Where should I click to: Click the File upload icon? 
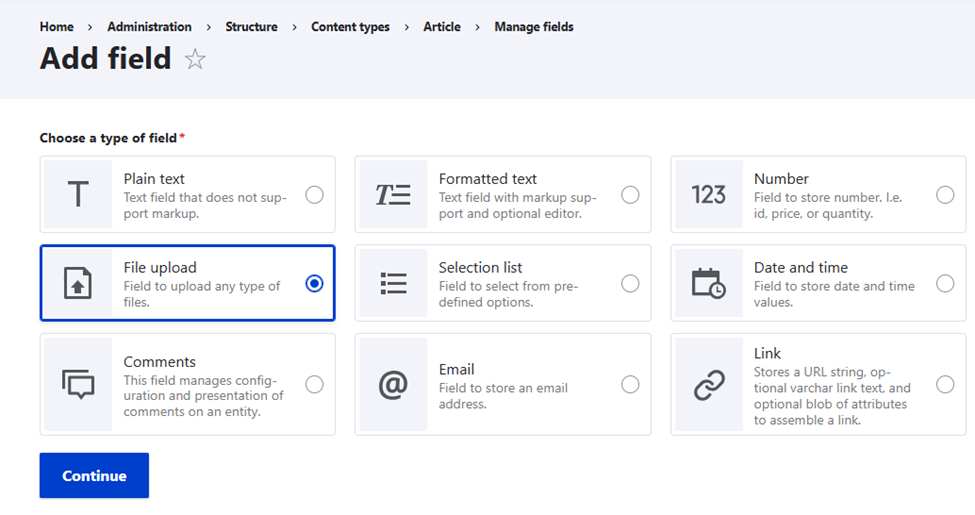[78, 284]
